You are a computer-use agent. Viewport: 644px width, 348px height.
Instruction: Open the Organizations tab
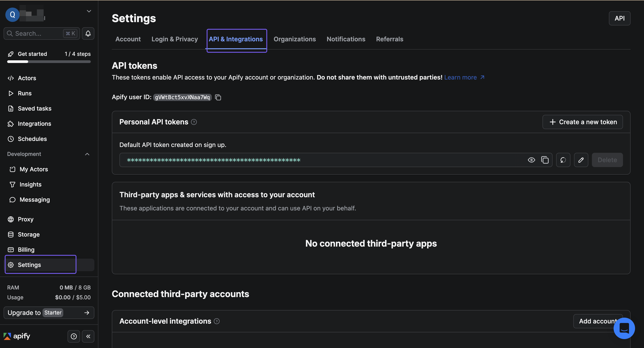pos(294,39)
